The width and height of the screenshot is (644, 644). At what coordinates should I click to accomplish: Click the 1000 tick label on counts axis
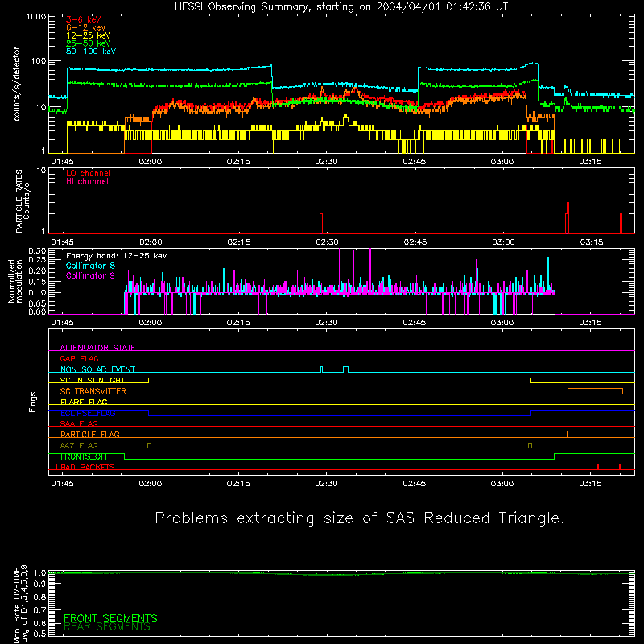[36, 17]
